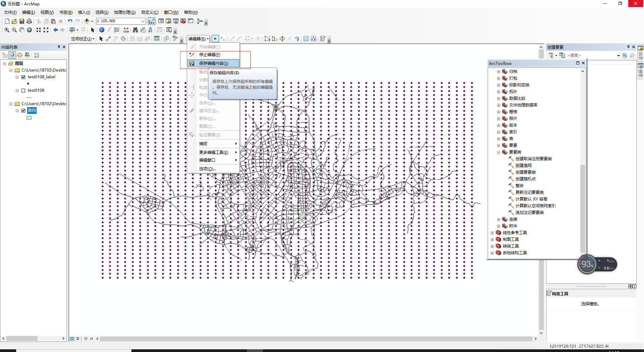Pause drawing button at the map bottom
This screenshot has width=644, height=352.
coord(92,339)
